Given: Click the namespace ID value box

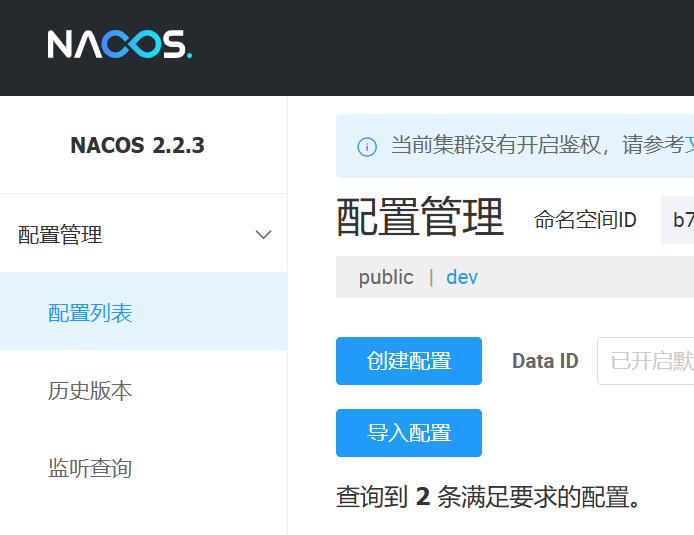Looking at the screenshot, I should (x=678, y=220).
